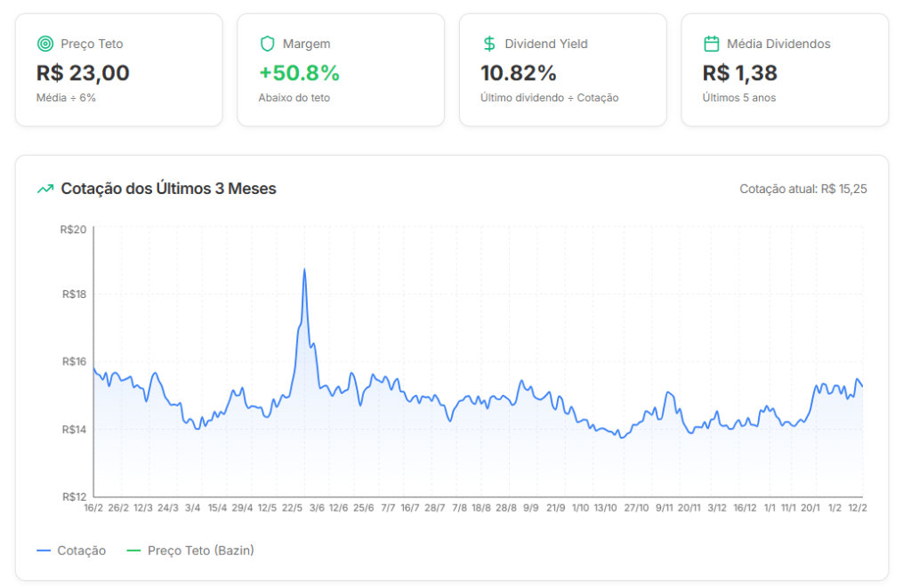Viewport: 911px width, 588px height.
Task: Click the Cotação dos Últimos 3 Meses heading
Action: (168, 189)
